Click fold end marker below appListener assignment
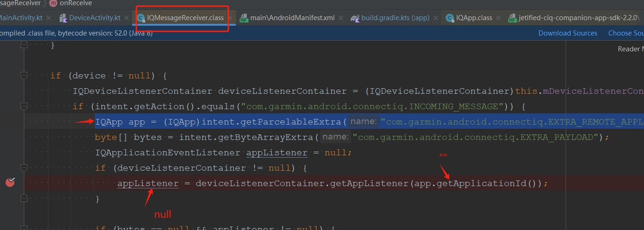 pyautogui.click(x=24, y=198)
